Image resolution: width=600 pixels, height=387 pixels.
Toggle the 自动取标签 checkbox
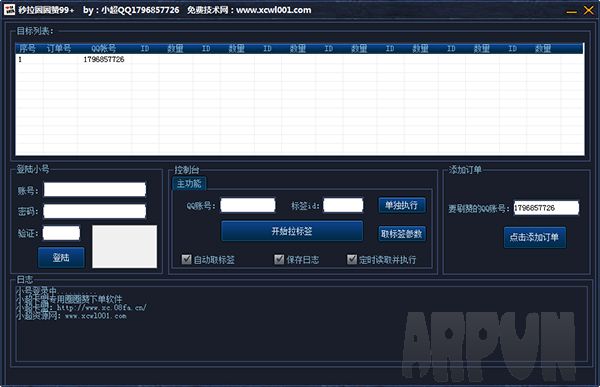click(186, 260)
